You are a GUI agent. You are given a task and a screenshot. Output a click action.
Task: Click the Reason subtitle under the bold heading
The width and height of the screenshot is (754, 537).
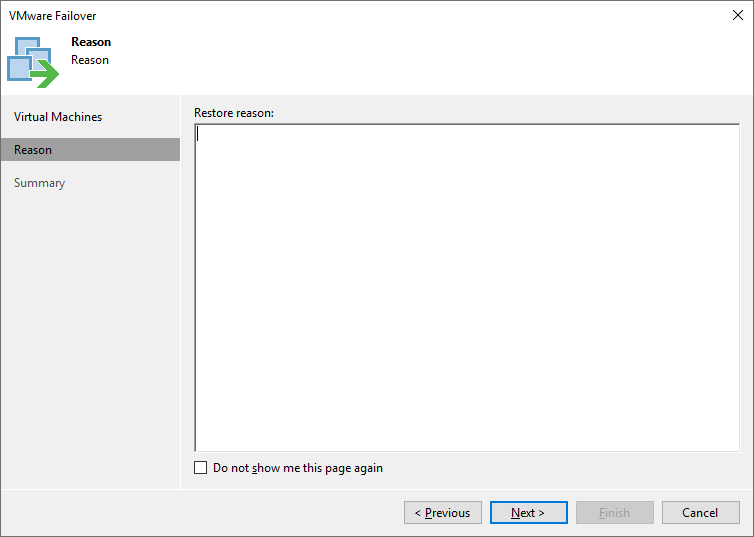coord(90,60)
